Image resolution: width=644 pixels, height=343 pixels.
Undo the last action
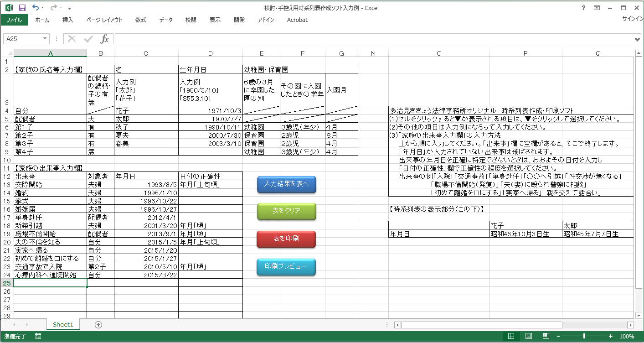tap(35, 7)
